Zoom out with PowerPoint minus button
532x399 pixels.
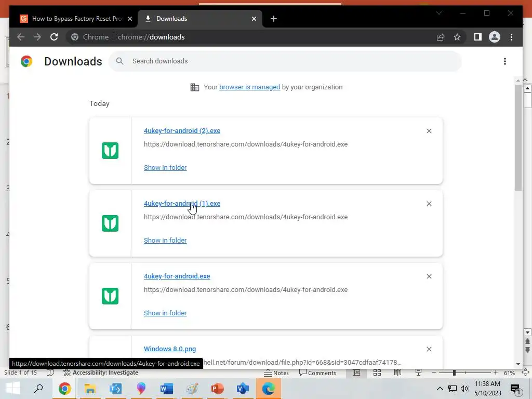[434, 373]
